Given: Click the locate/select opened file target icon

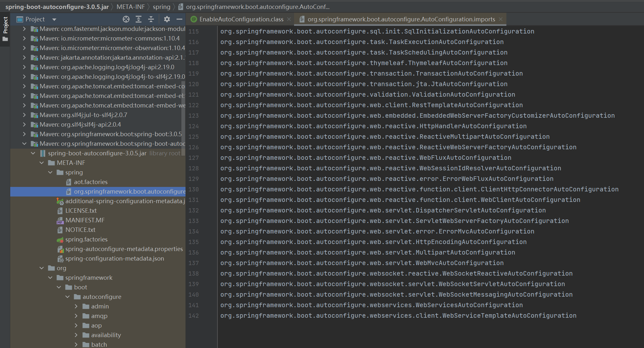Looking at the screenshot, I should 126,19.
